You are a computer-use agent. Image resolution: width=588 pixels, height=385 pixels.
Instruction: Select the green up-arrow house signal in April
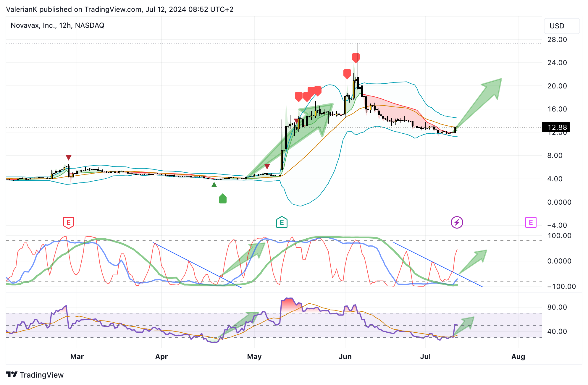(x=223, y=198)
